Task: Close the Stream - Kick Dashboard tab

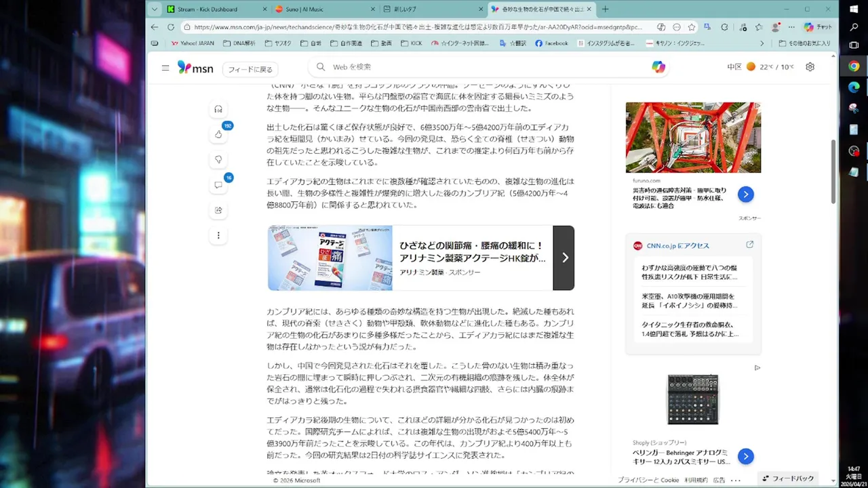Action: click(264, 9)
